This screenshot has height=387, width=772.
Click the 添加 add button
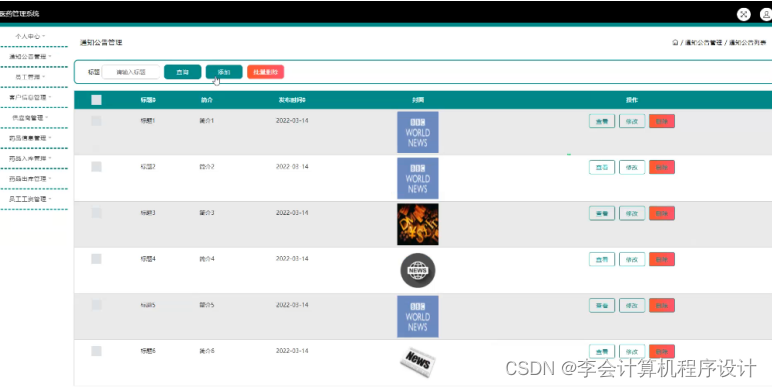coord(224,72)
